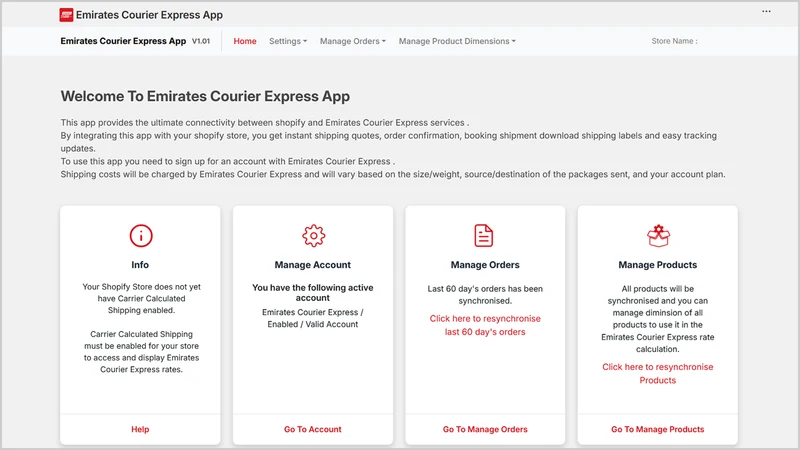Click the Emirates Courier Express App navbar brand

click(x=123, y=41)
